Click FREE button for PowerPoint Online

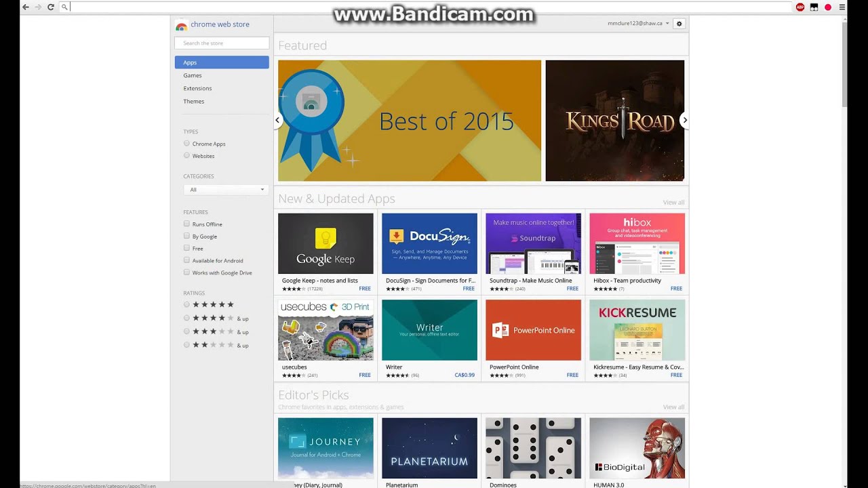click(x=572, y=375)
